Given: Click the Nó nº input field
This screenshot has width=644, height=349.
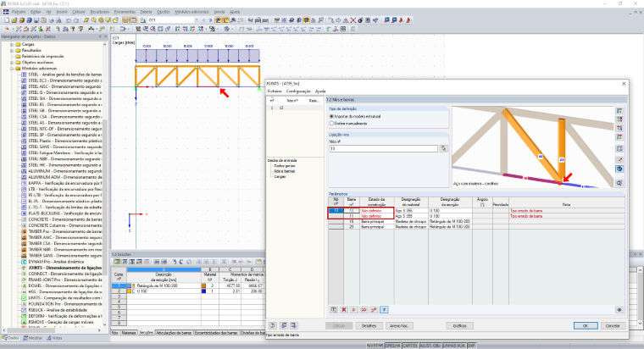Looking at the screenshot, I should coord(383,148).
